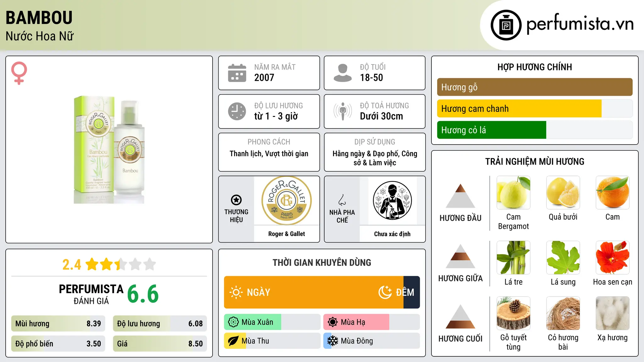Click the Chưa xác định perfumer label
Viewport: 644px width, 362px height.
pyautogui.click(x=392, y=234)
